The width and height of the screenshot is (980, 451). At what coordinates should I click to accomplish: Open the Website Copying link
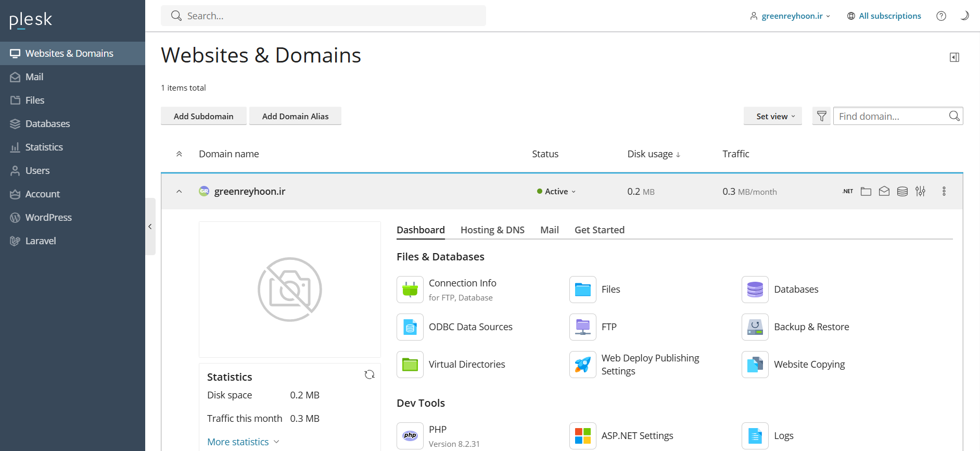click(x=809, y=365)
